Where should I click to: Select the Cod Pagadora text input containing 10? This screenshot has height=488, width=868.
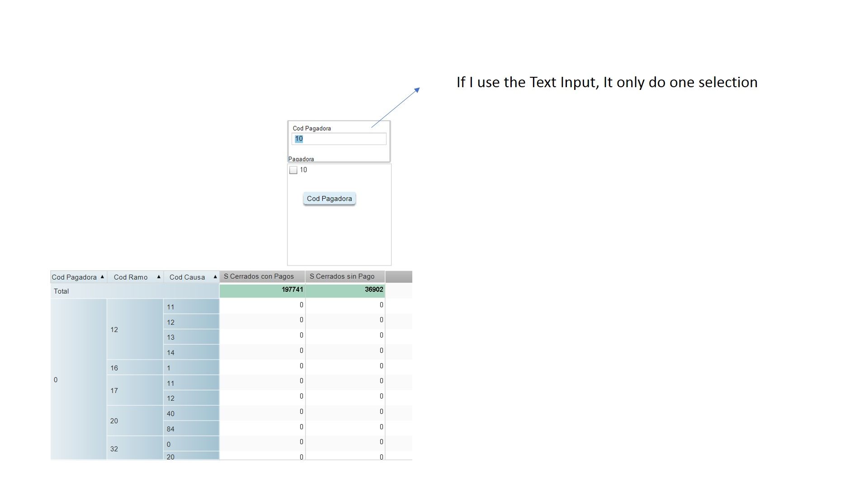[339, 139]
